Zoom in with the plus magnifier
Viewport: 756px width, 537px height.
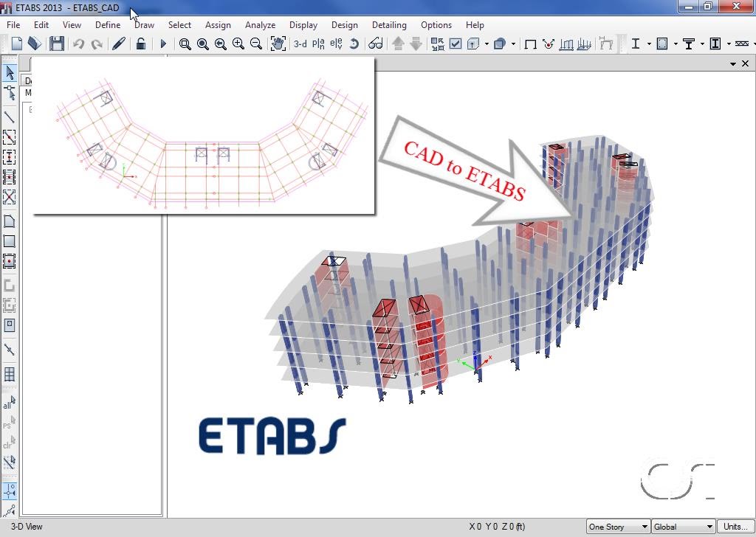pyautogui.click(x=238, y=44)
